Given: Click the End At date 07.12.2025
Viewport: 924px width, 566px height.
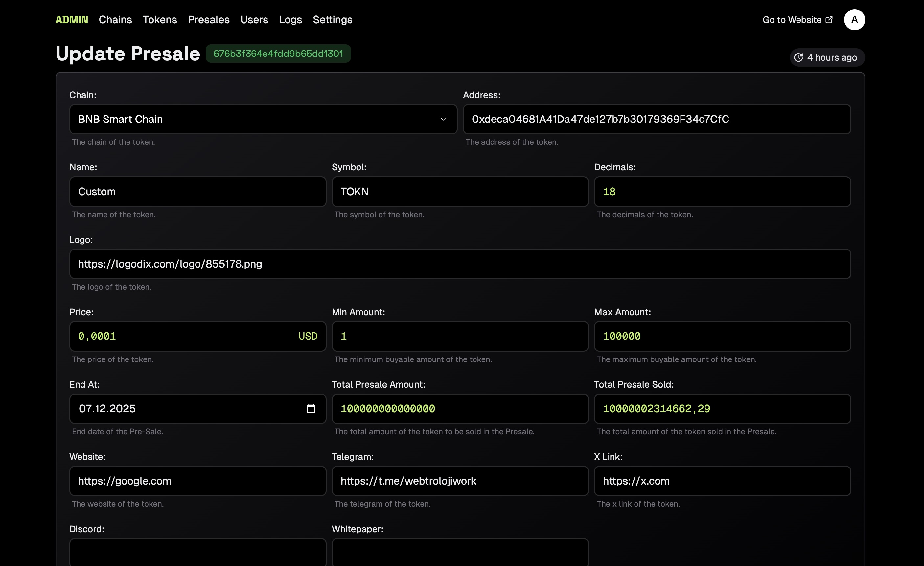Looking at the screenshot, I should pyautogui.click(x=107, y=408).
